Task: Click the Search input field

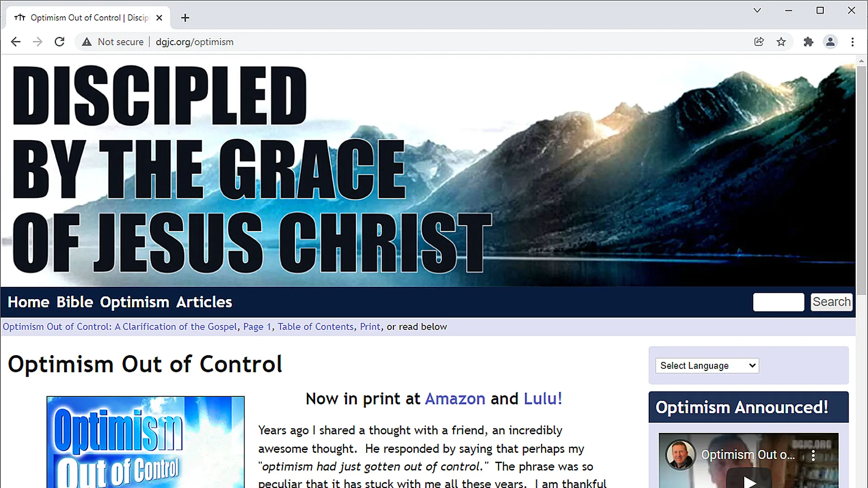Action: pyautogui.click(x=778, y=302)
